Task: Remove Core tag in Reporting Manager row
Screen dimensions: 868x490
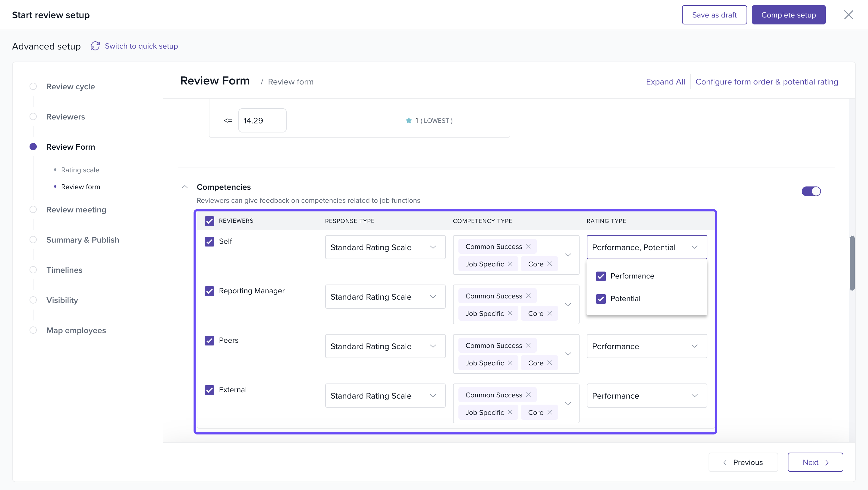Action: 549,313
